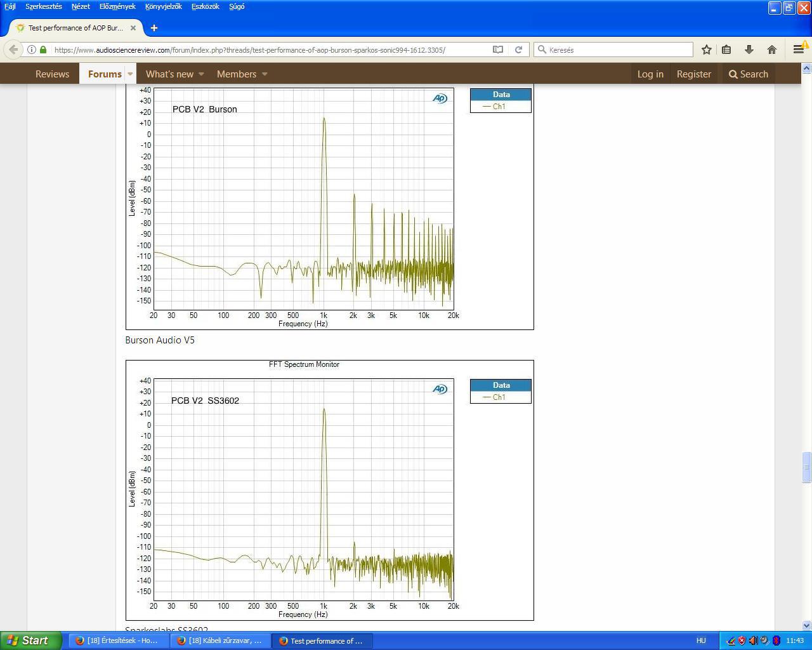The width and height of the screenshot is (812, 650).
Task: Click the vertical scrollbar thumb
Action: [x=807, y=468]
